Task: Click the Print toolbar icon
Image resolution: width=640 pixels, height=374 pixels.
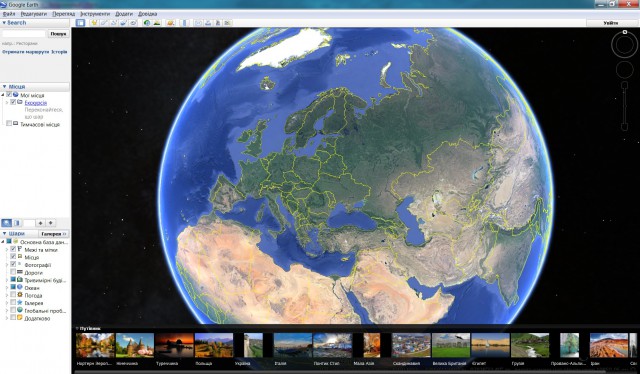Action: coord(208,23)
